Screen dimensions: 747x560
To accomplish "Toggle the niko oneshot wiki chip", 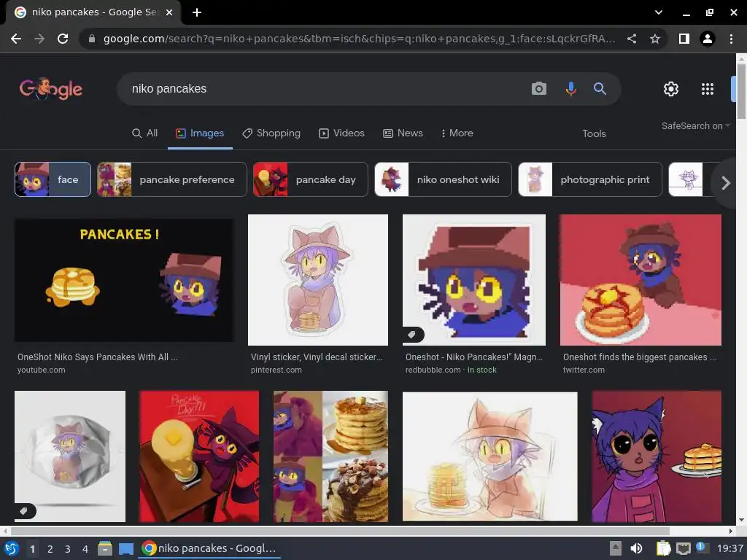I will pyautogui.click(x=443, y=179).
